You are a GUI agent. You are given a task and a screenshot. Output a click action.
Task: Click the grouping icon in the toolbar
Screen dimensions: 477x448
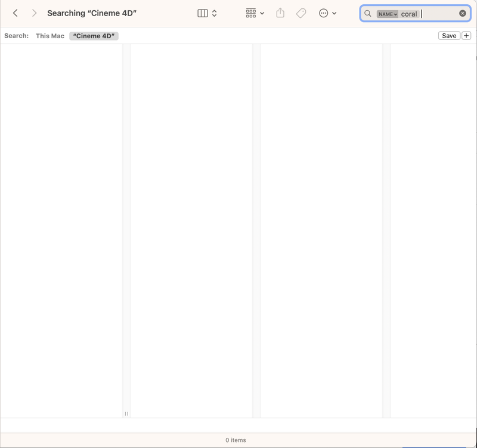coord(250,13)
